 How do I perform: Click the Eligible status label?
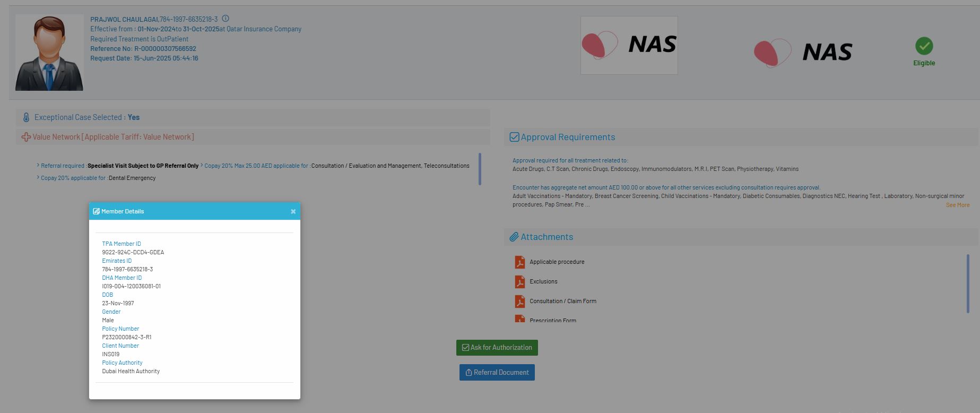(924, 63)
